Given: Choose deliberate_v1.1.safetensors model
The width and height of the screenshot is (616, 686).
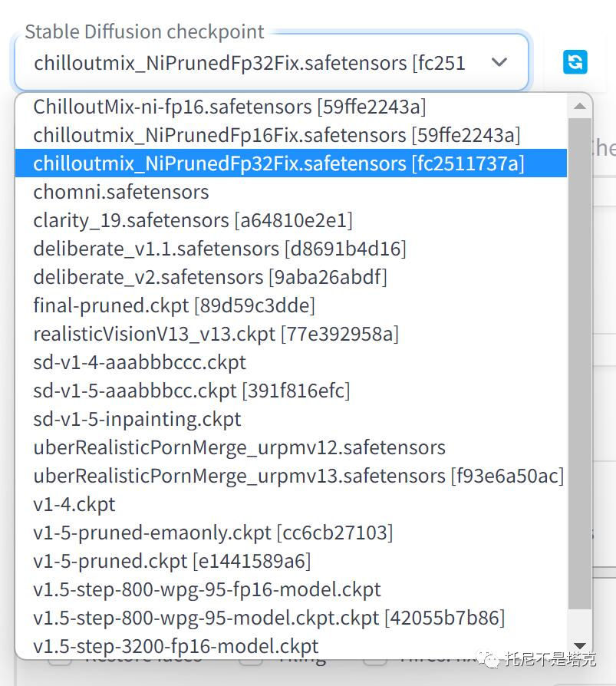Looking at the screenshot, I should (291, 249).
